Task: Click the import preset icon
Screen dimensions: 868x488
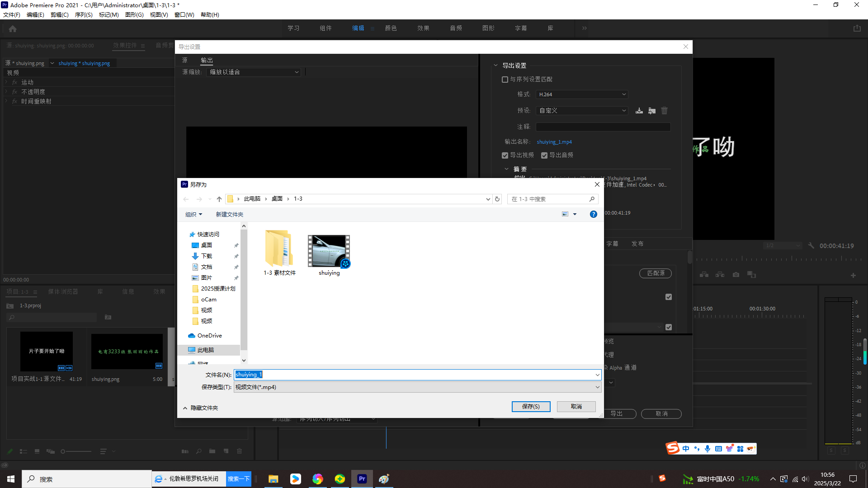Action: coord(651,111)
